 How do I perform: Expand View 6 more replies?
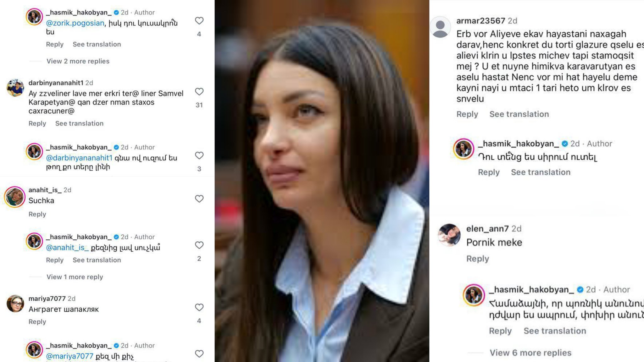click(x=530, y=353)
